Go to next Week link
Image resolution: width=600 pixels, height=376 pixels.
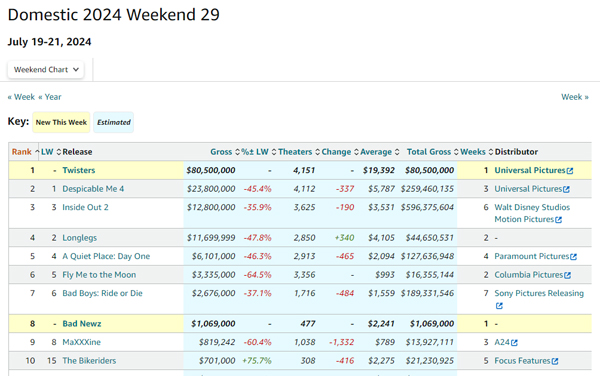pyautogui.click(x=575, y=97)
